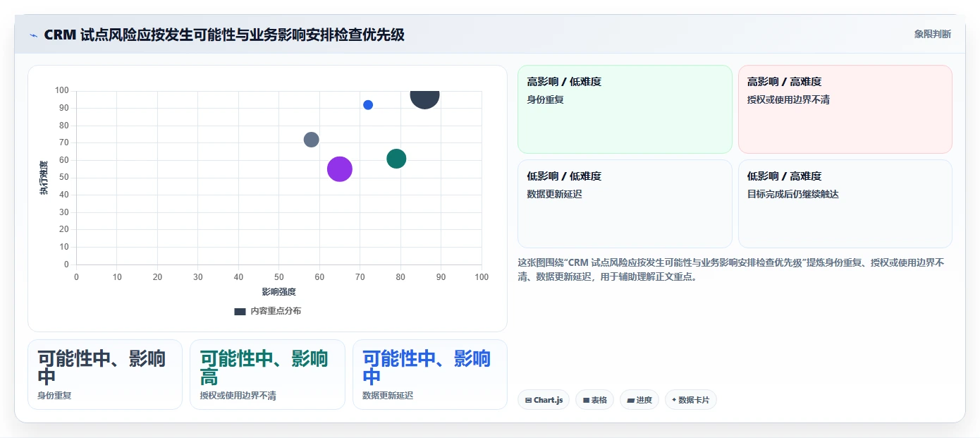
Task: Click the 影响强度 x-axis label
Action: [278, 291]
